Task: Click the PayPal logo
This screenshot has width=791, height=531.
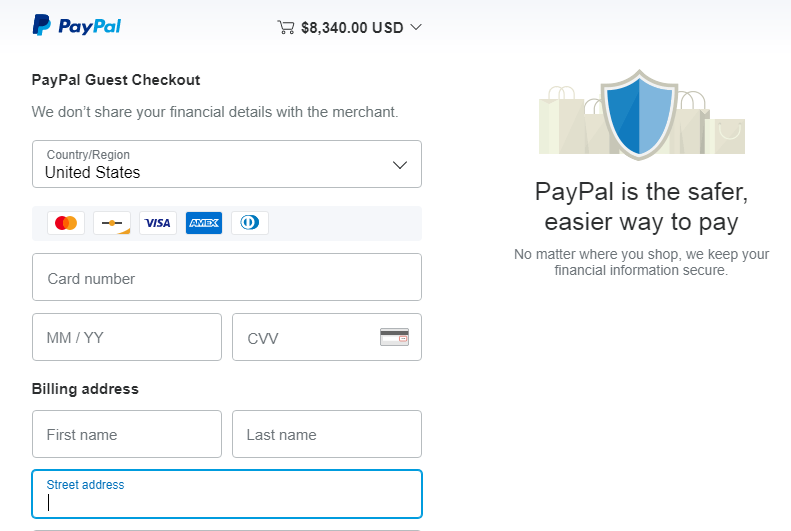Action: click(x=77, y=25)
